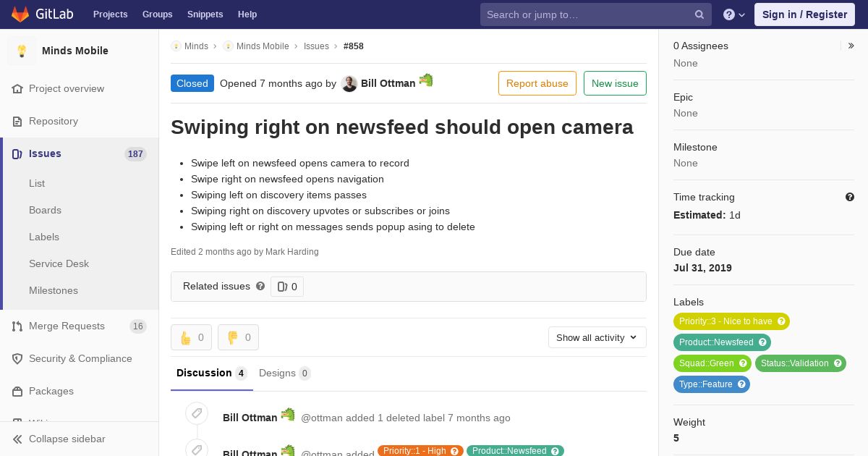Open the issues List sidebar link
This screenshot has width=868, height=456.
click(x=37, y=183)
